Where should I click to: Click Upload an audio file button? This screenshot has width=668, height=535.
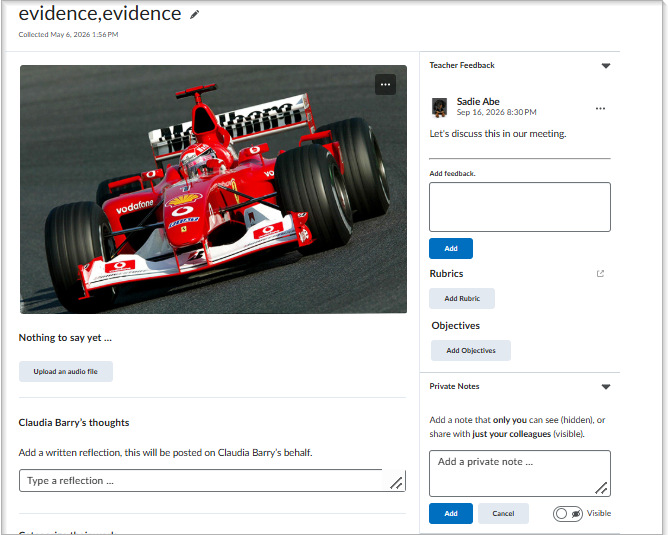tap(66, 371)
